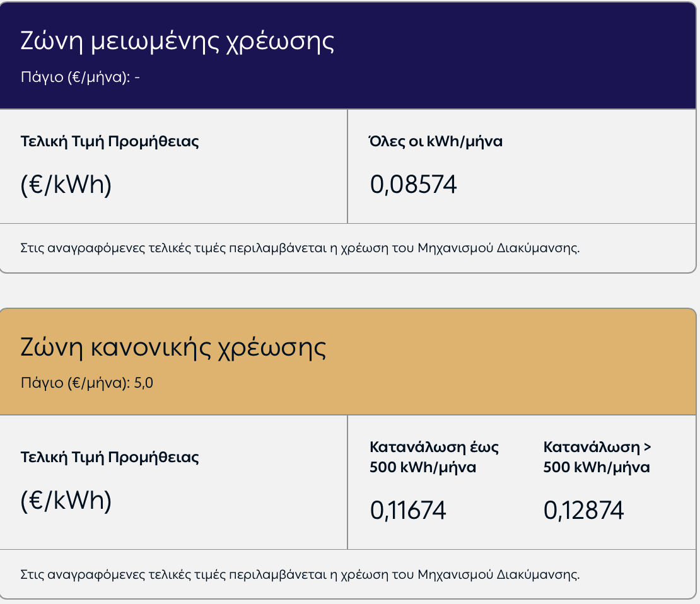Image resolution: width=700 pixels, height=604 pixels.
Task: Click the Ζώνη κανονικής χρέωσης heading
Action: click(173, 348)
